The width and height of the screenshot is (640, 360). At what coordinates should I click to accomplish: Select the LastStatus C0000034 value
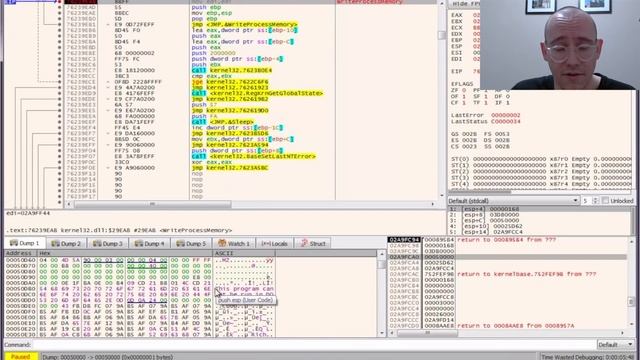pos(505,121)
